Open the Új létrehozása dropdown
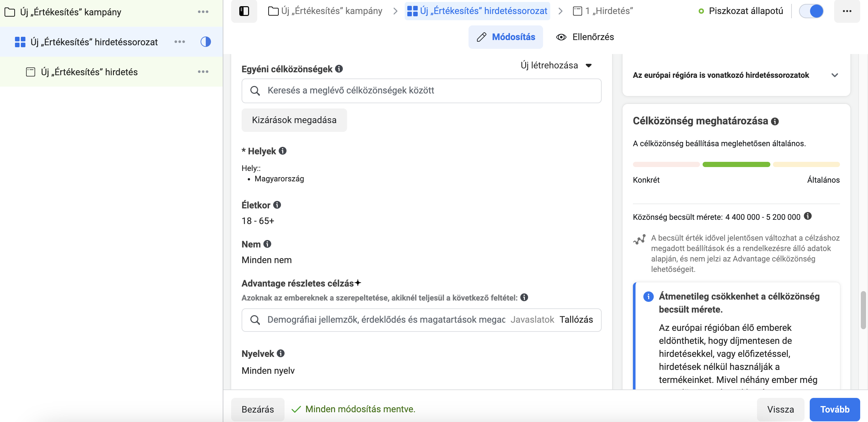The width and height of the screenshot is (868, 422). coord(556,65)
